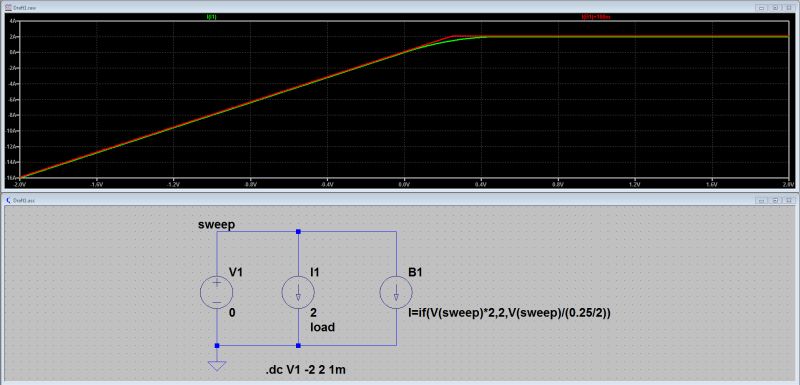
Task: Click the green I(I1) trace label
Action: coord(211,17)
